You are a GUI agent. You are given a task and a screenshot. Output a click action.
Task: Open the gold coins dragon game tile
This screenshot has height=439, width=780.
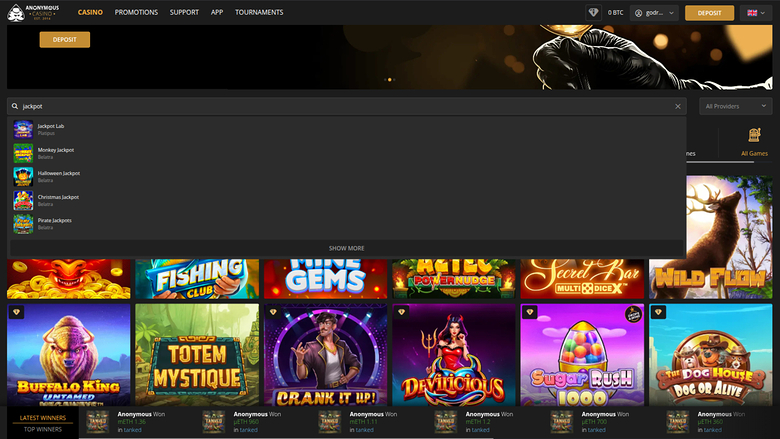69,278
